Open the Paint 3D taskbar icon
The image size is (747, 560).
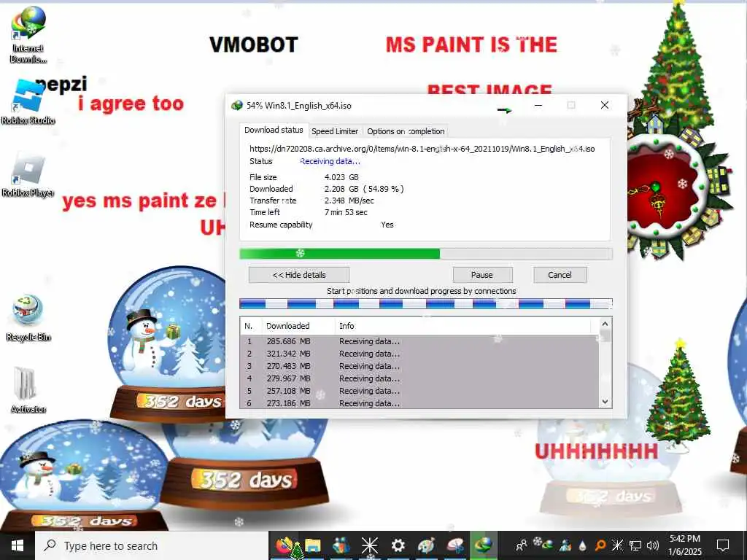point(455,545)
